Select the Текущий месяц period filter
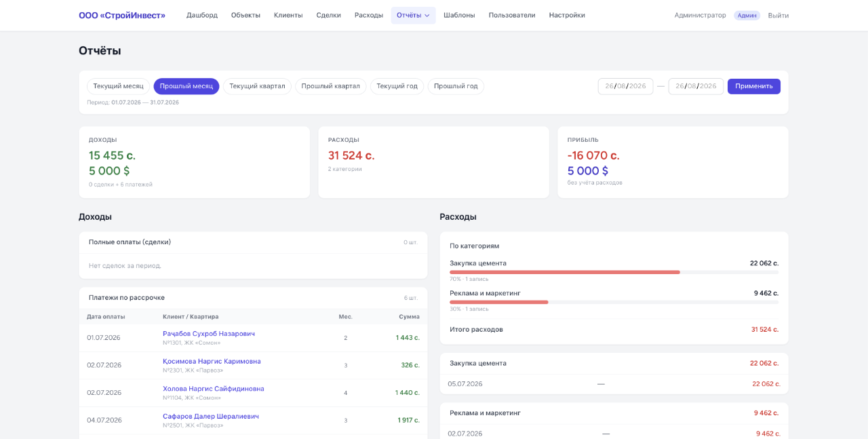 tap(118, 86)
